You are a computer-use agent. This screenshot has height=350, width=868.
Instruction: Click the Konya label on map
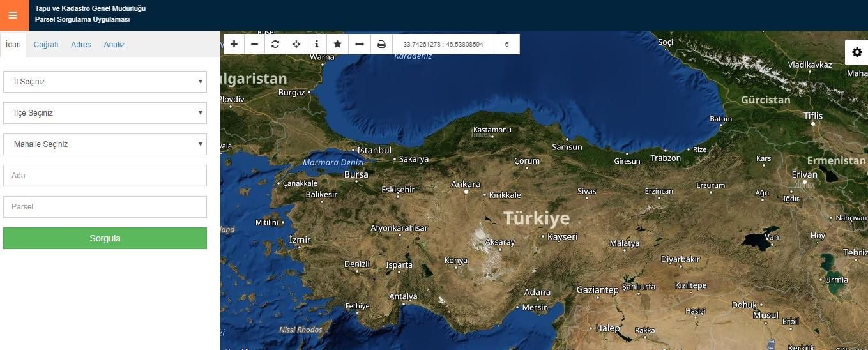pos(456,261)
